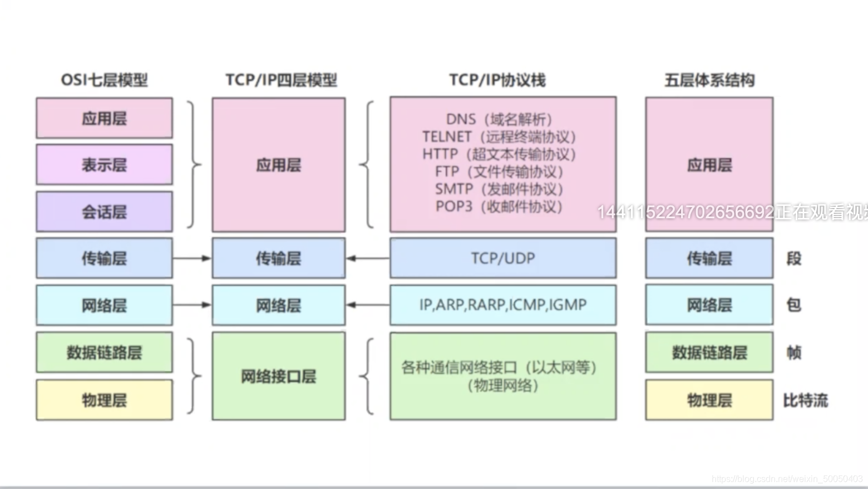Click the "HTTP（超文本传输协议）" line
868x489 pixels.
(x=499, y=154)
